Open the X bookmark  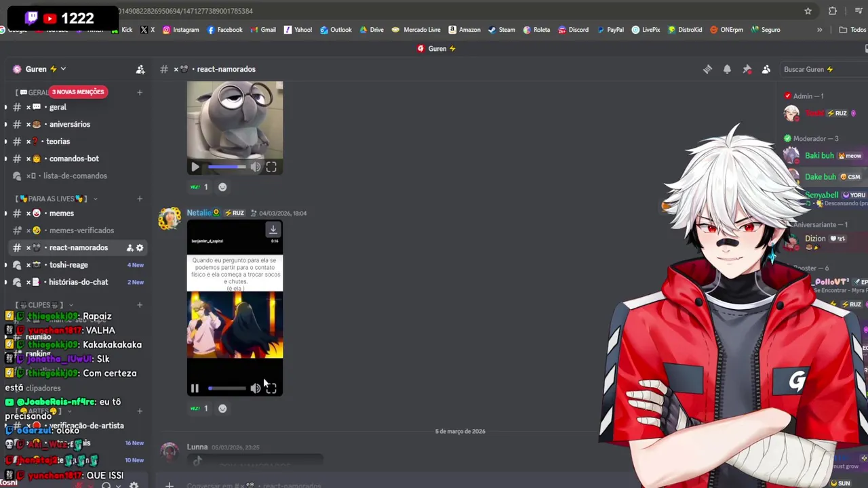[147, 30]
